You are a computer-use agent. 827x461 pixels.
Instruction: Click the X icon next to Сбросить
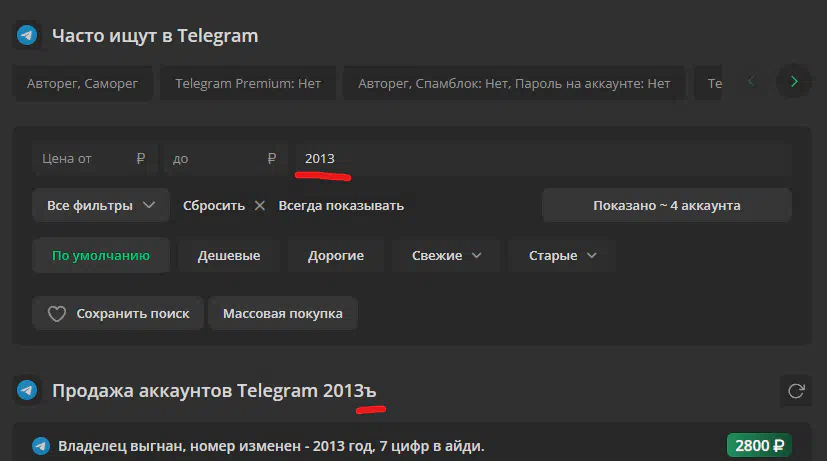pos(259,205)
